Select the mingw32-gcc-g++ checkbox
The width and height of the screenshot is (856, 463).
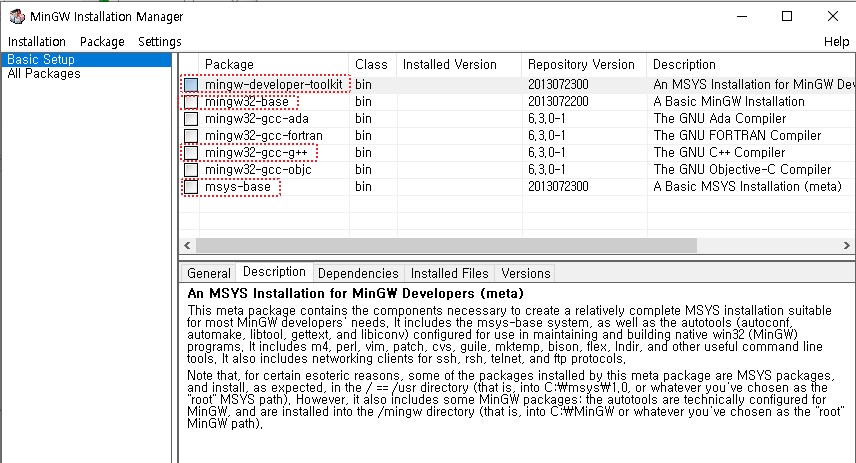pos(191,152)
